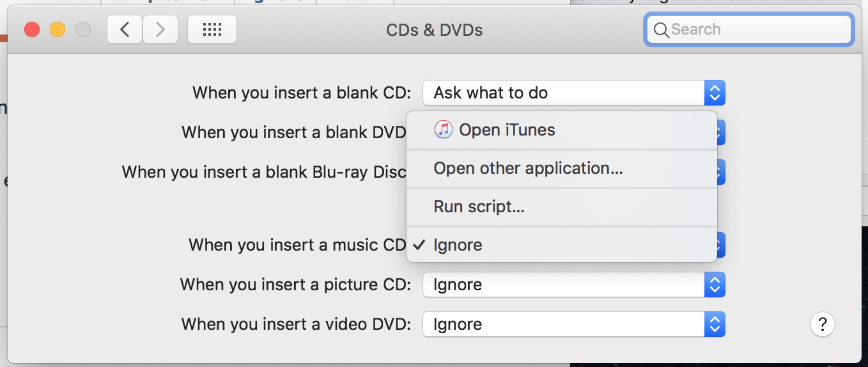Click the video DVD dropdown blue arrows
This screenshot has width=868, height=367.
tap(715, 324)
